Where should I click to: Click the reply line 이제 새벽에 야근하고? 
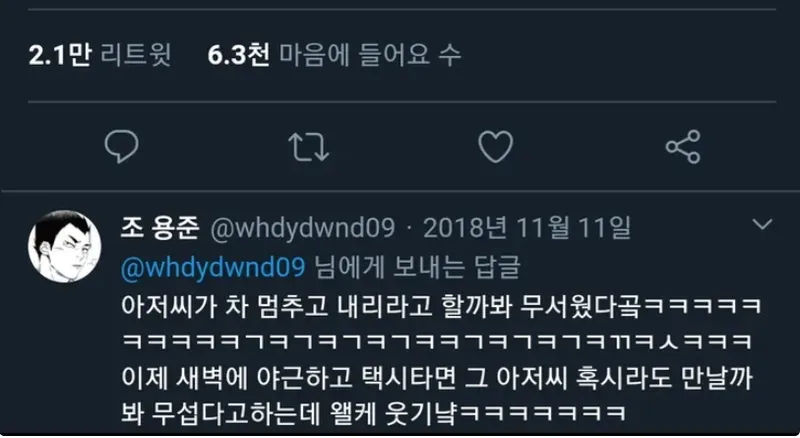[x=437, y=378]
